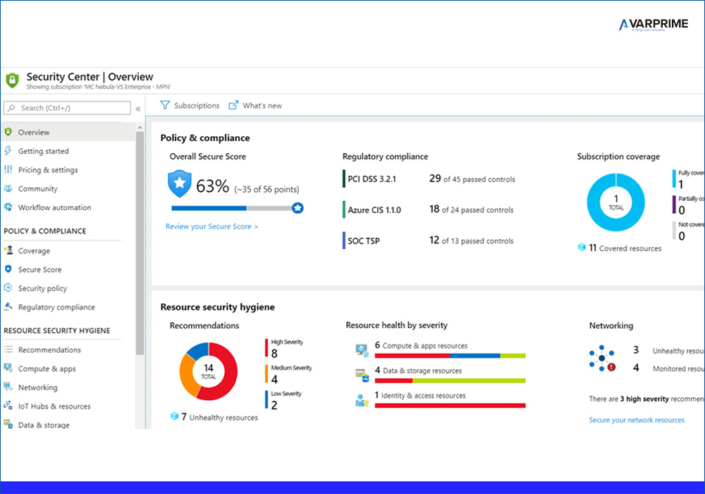The width and height of the screenshot is (705, 494).
Task: Click the 7 Unhealthy resources text
Action: coord(219,417)
